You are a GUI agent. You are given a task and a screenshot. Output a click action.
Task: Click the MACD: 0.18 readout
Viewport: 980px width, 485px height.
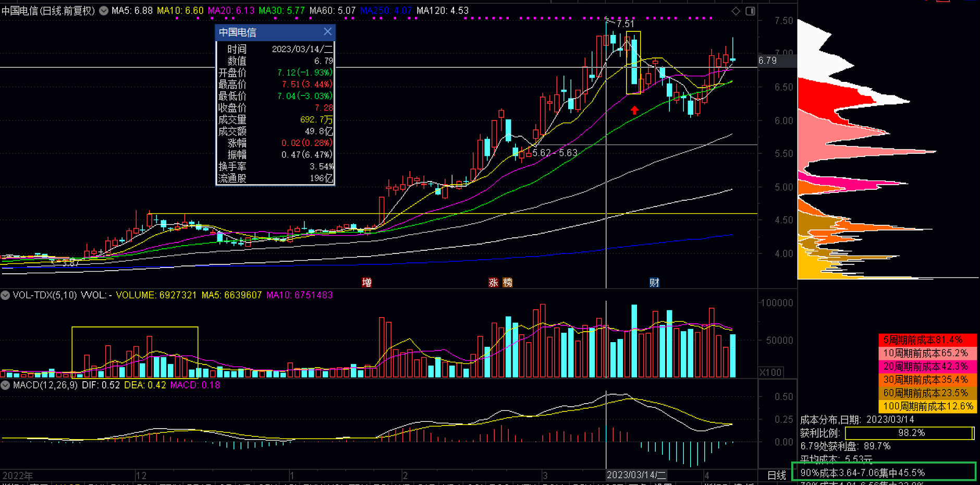195,385
